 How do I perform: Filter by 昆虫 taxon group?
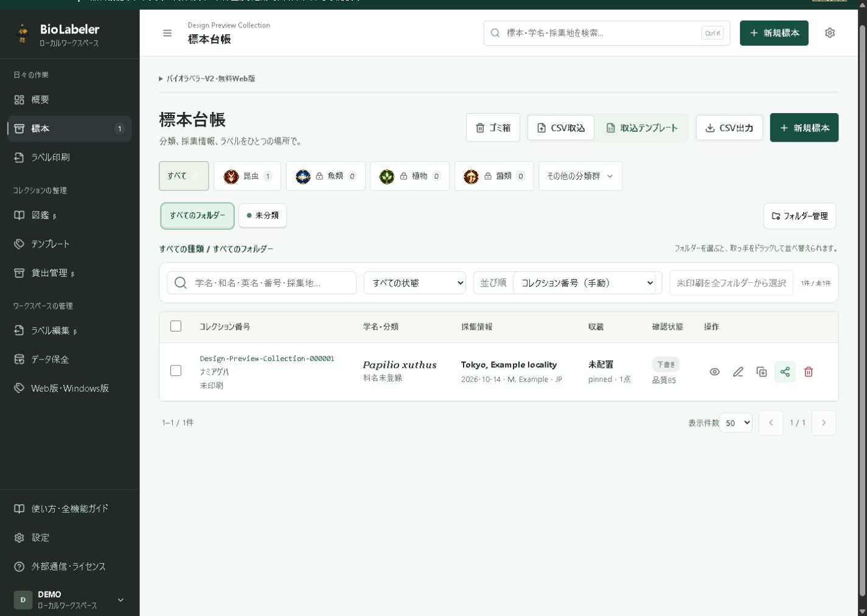coord(247,176)
